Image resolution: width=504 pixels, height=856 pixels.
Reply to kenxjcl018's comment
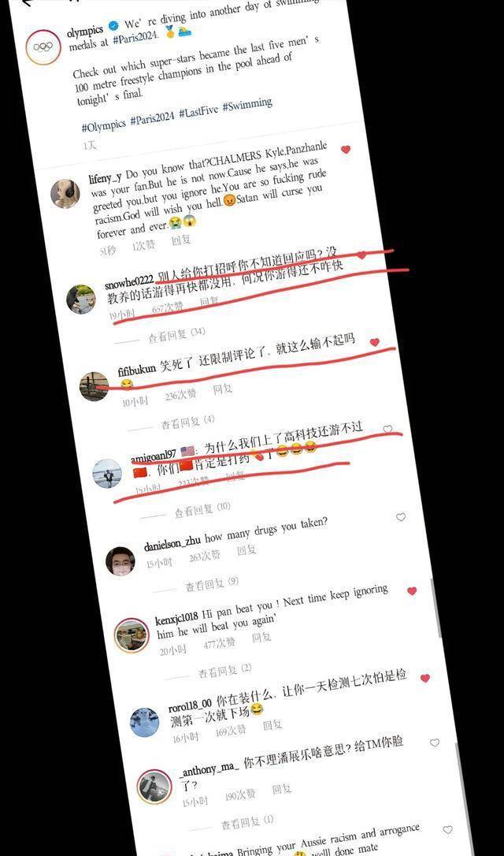pyautogui.click(x=261, y=638)
